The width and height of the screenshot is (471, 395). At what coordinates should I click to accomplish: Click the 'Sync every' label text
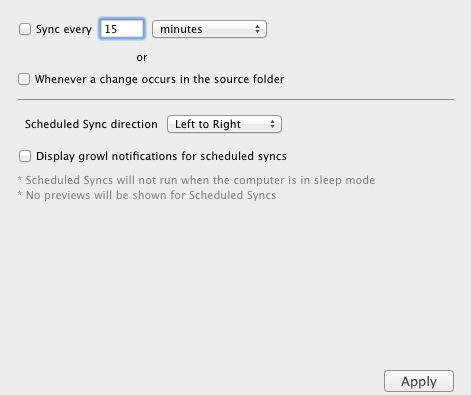[64, 29]
